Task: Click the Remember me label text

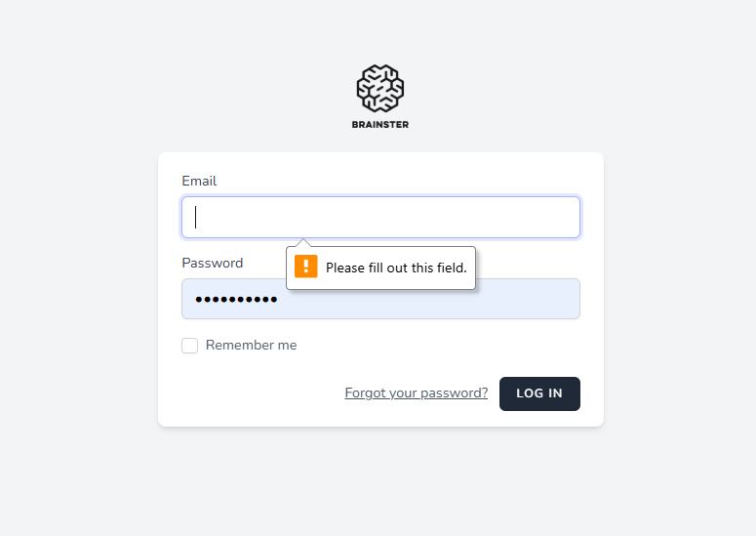Action: coord(251,346)
